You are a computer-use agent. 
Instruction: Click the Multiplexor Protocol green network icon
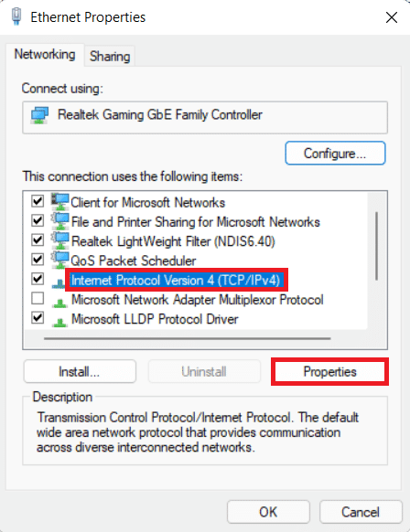tap(59, 302)
